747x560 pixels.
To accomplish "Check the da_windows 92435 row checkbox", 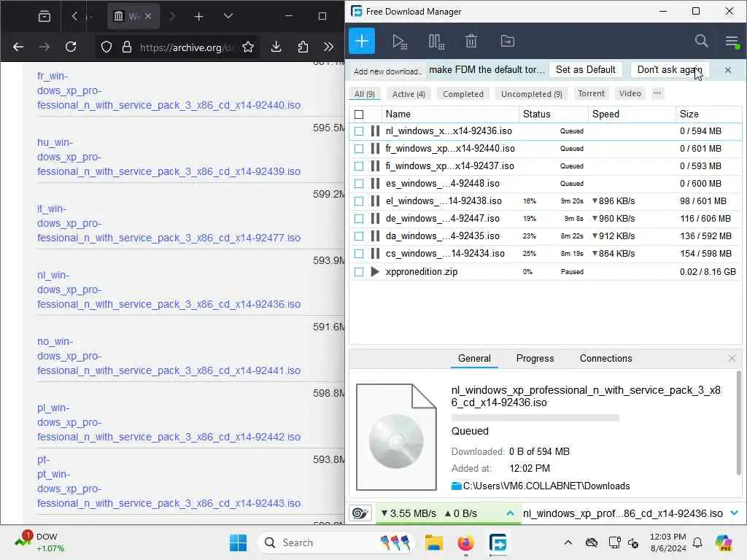I will (x=359, y=236).
